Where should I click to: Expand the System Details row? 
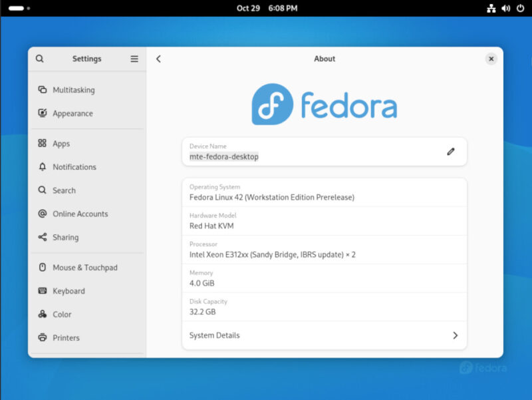pos(325,335)
